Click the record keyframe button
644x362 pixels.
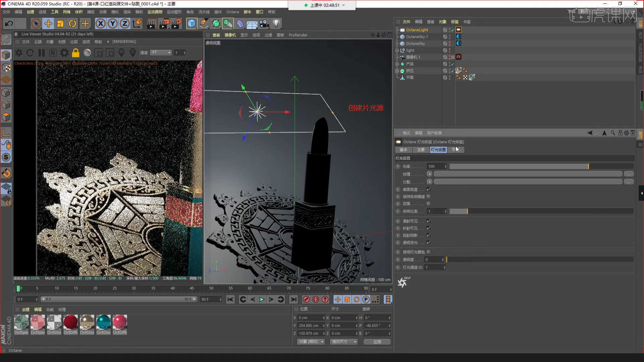[x=306, y=299]
